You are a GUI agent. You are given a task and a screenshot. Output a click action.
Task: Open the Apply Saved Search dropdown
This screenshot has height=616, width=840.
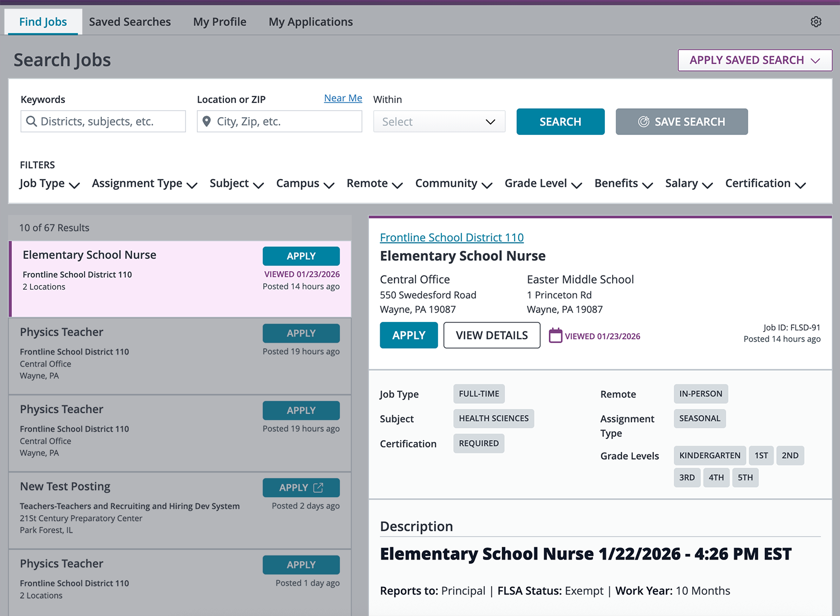pos(754,60)
